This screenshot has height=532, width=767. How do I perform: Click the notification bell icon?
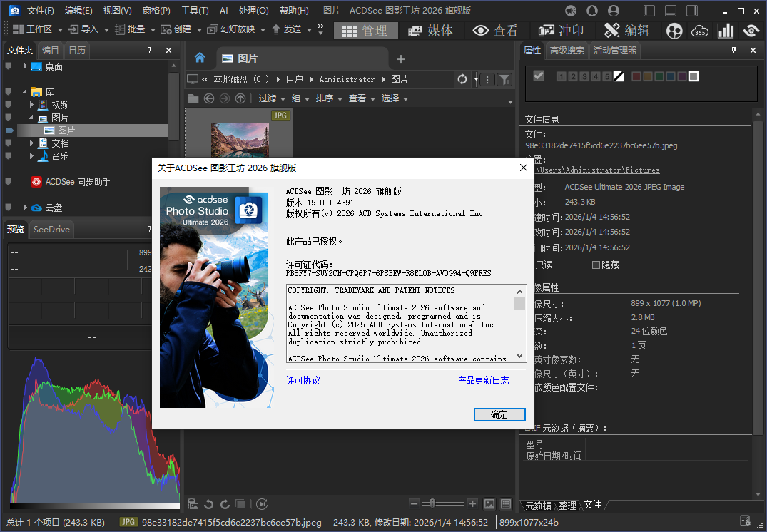click(x=591, y=11)
